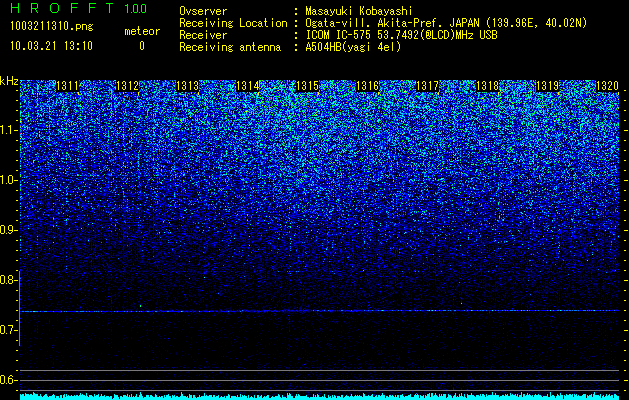Click the 1318 time marker

coord(487,86)
